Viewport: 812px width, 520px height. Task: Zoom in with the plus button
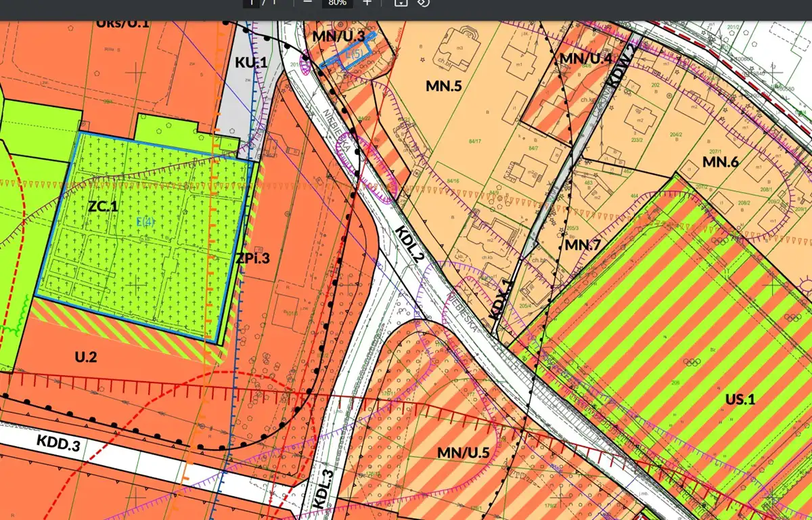click(x=367, y=3)
